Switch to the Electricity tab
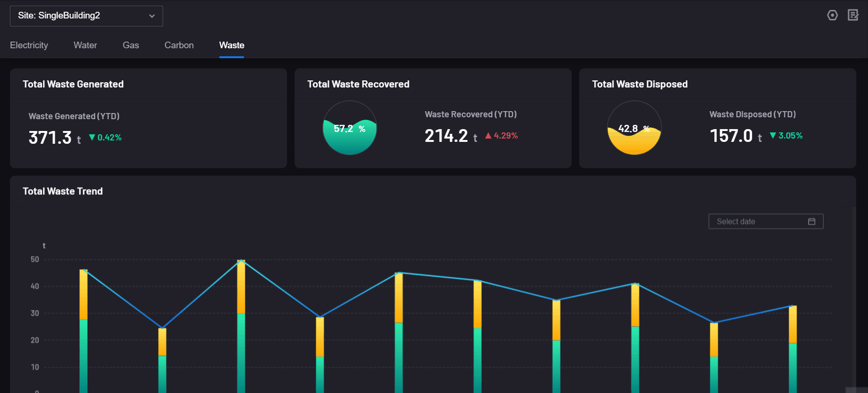 click(x=29, y=45)
